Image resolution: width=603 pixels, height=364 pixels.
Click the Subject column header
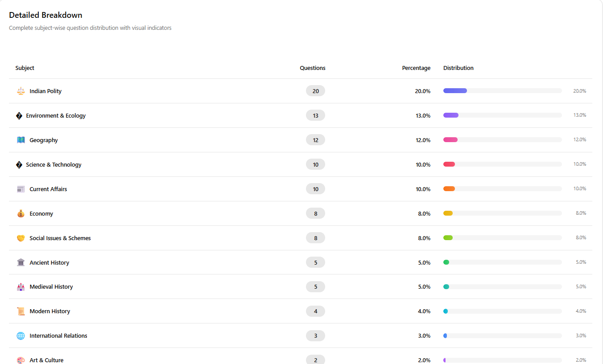(25, 68)
